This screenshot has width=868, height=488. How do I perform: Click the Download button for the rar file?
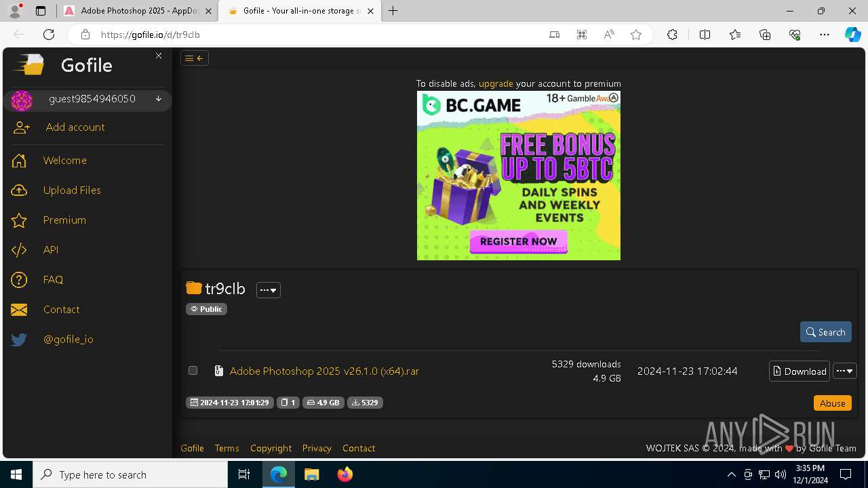pyautogui.click(x=800, y=371)
